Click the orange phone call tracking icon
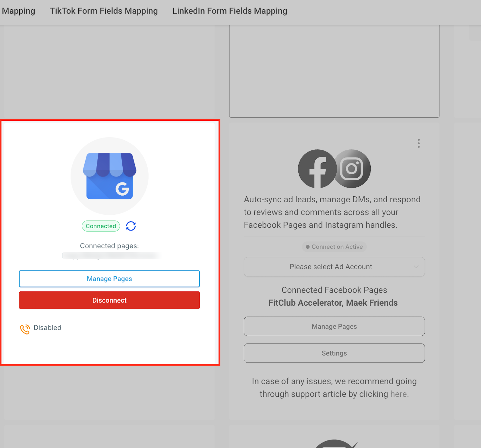Viewport: 481px width, 448px height. tap(25, 329)
